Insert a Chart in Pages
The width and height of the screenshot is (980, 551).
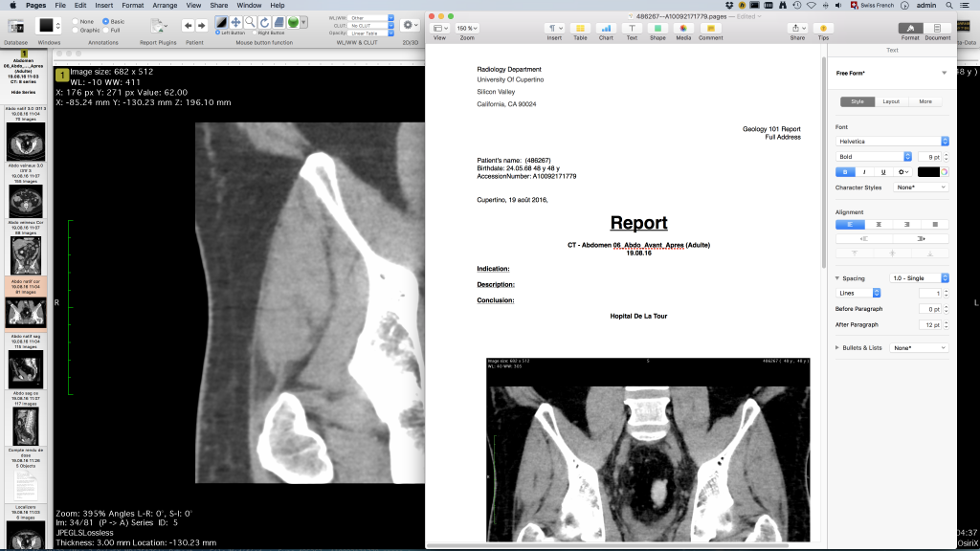[606, 28]
